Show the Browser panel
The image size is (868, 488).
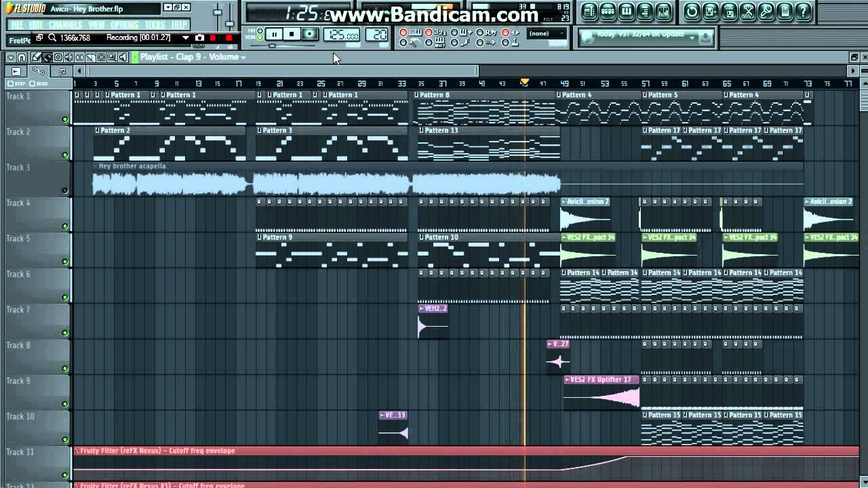tap(645, 12)
